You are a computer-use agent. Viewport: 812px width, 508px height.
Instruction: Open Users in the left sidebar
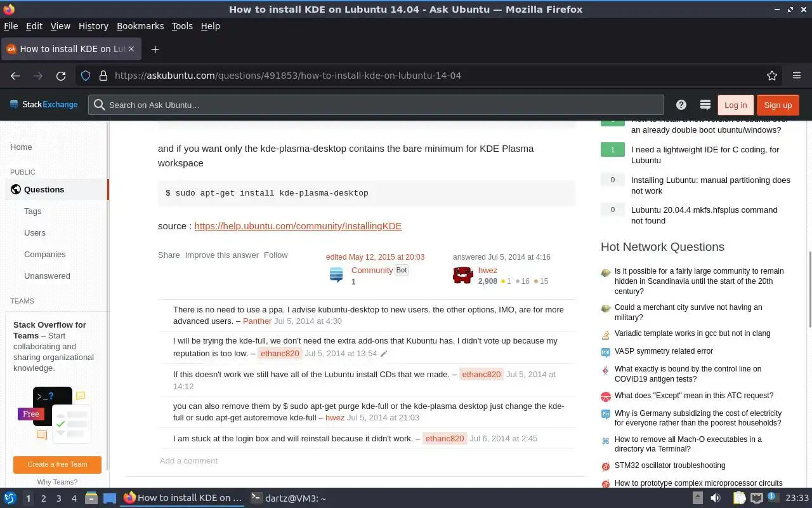[x=35, y=233]
